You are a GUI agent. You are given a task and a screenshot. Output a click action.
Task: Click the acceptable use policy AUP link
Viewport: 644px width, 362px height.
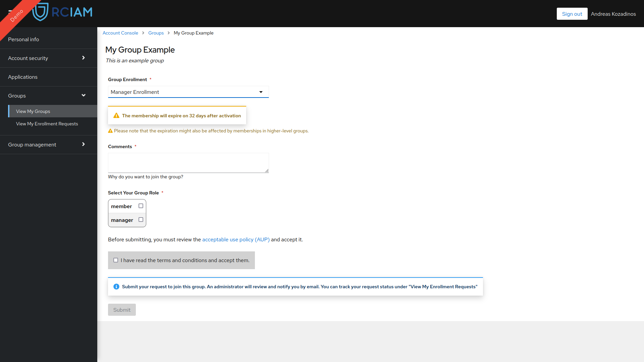tap(236, 240)
